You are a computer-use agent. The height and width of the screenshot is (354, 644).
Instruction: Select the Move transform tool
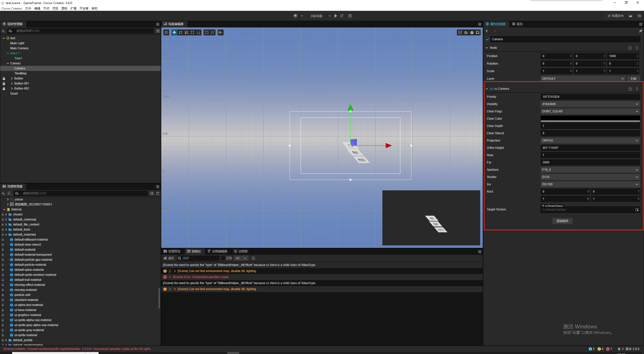click(174, 32)
